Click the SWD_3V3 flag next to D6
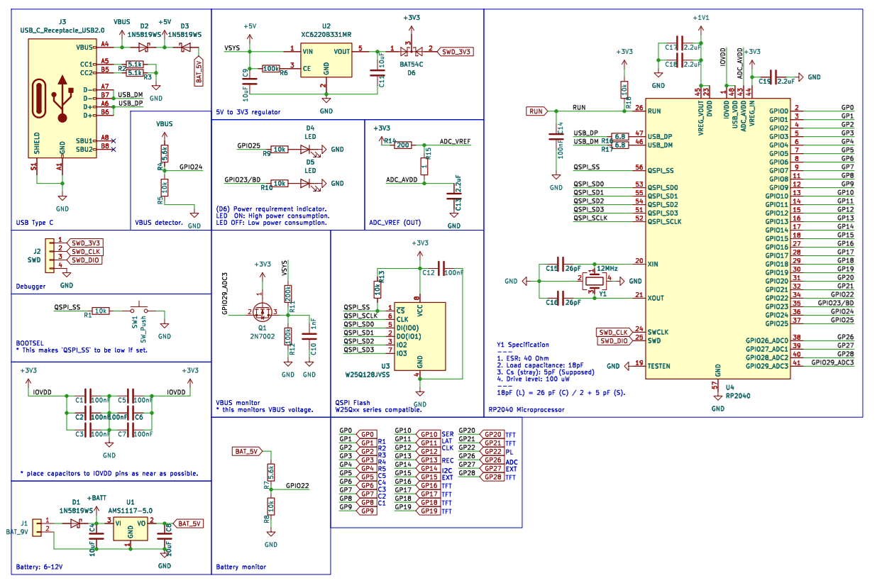 pos(456,51)
